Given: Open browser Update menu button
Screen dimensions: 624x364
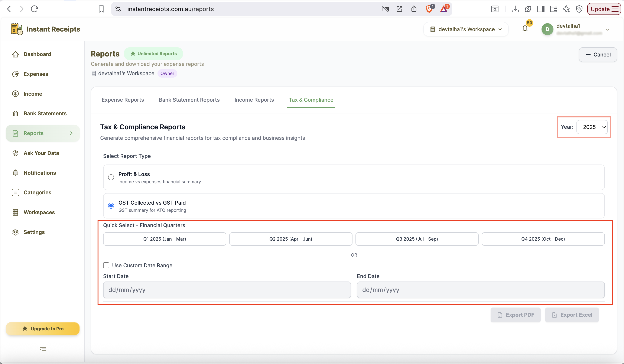Looking at the screenshot, I should click(x=604, y=9).
